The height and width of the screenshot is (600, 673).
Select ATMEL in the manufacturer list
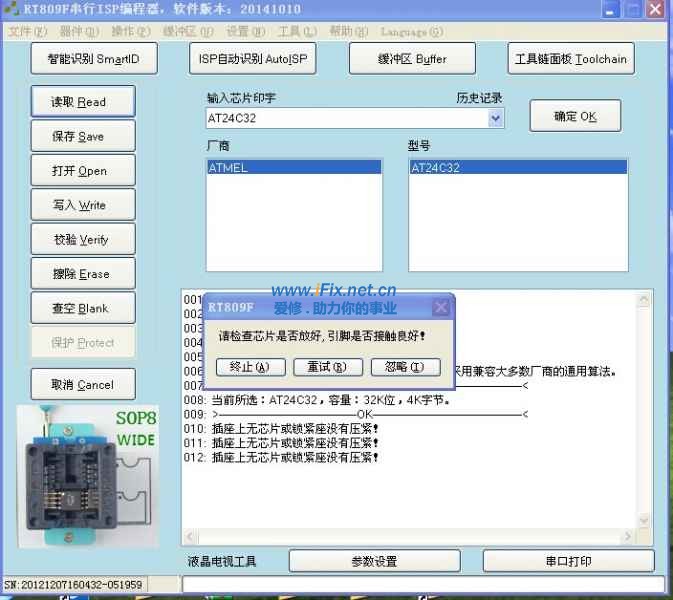[x=294, y=167]
